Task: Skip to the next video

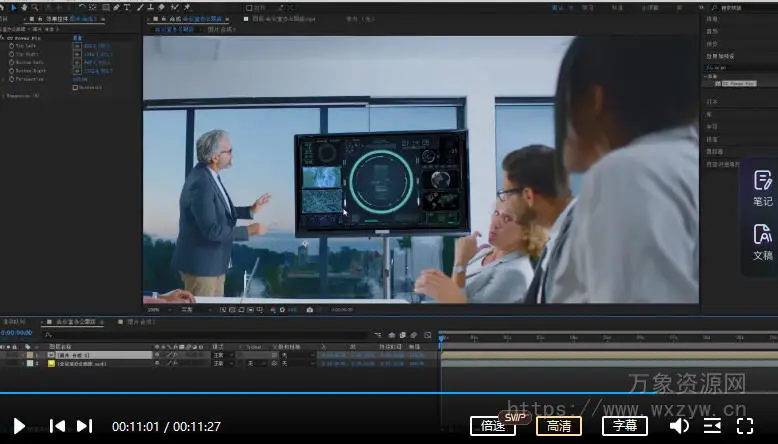Action: (x=85, y=426)
